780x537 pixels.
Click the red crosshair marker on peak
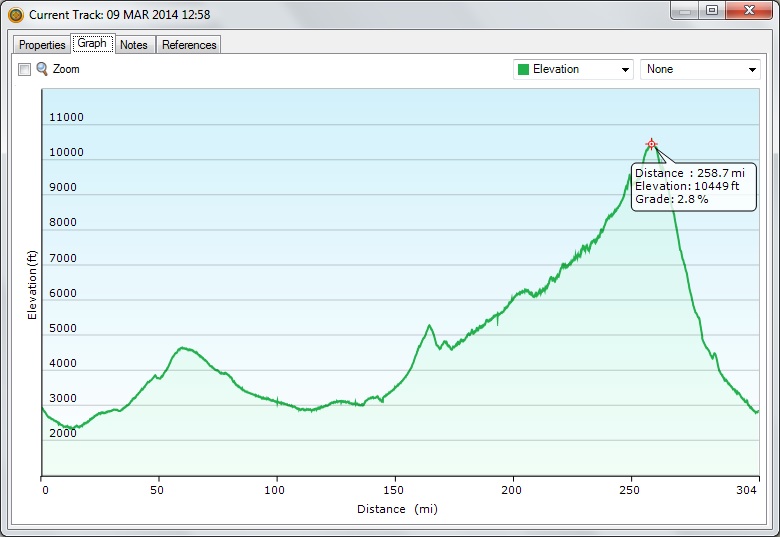(x=651, y=144)
